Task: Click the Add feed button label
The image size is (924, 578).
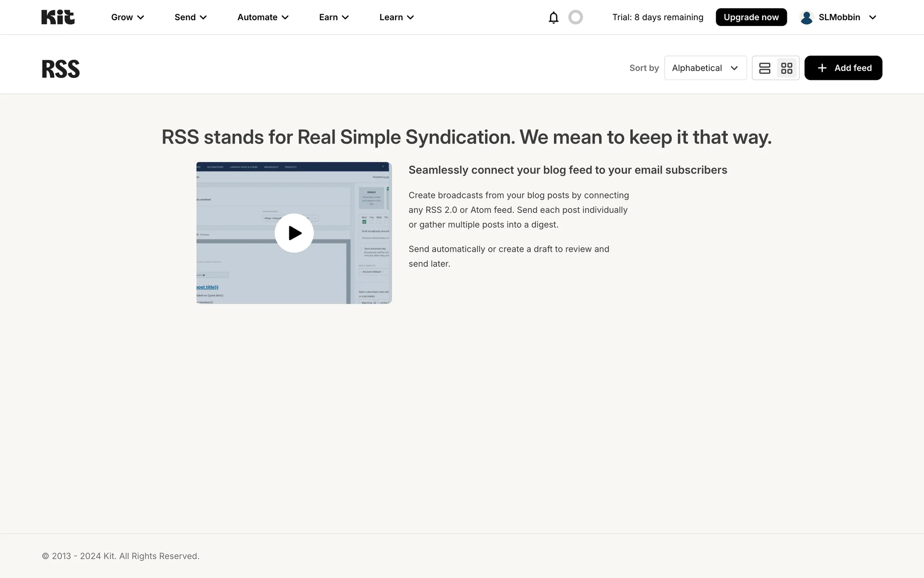Action: pyautogui.click(x=853, y=68)
